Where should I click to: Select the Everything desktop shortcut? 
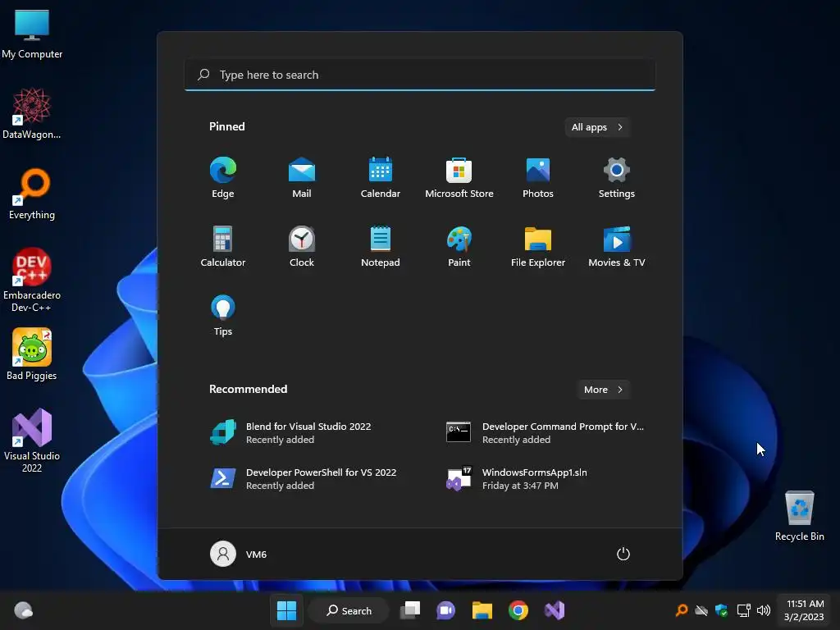point(32,194)
